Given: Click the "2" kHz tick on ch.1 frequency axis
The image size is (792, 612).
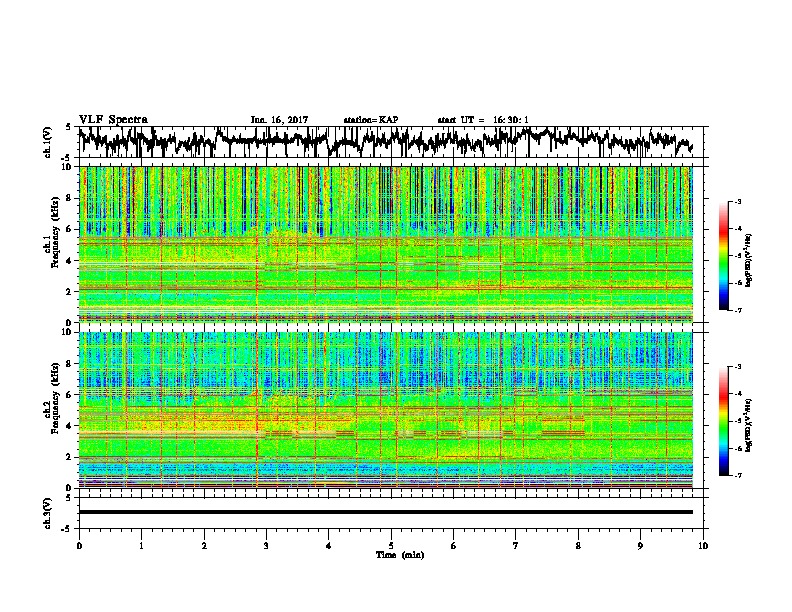Looking at the screenshot, I should (x=70, y=291).
